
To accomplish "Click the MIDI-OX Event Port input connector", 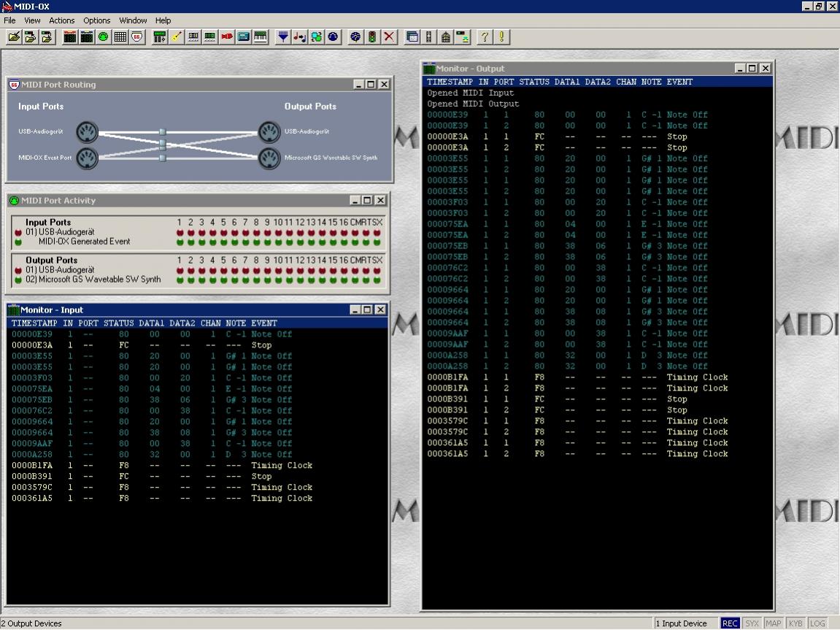I will (x=87, y=158).
